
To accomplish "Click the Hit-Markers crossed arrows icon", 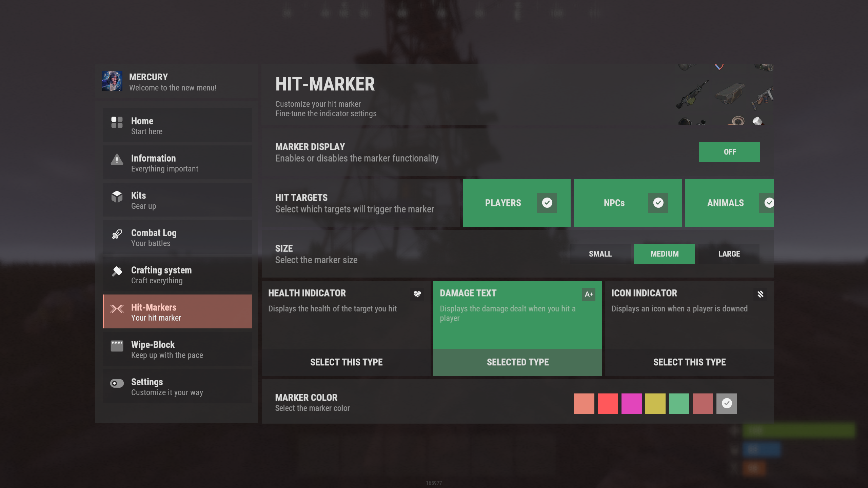I will pos(117,308).
